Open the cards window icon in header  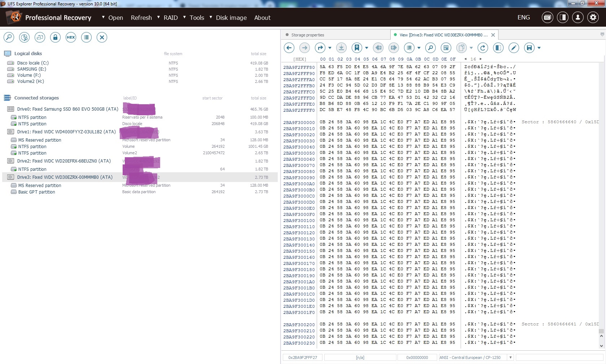click(547, 17)
